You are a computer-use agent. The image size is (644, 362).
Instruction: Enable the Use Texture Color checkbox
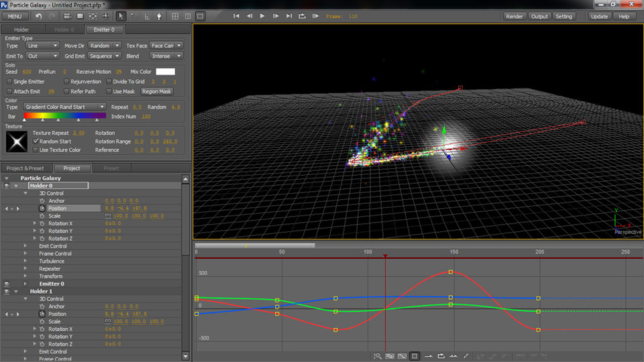36,149
